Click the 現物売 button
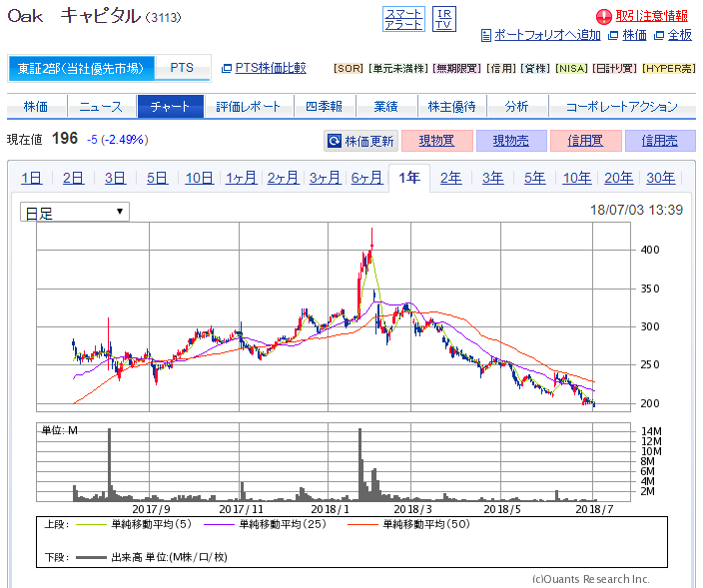 click(511, 141)
